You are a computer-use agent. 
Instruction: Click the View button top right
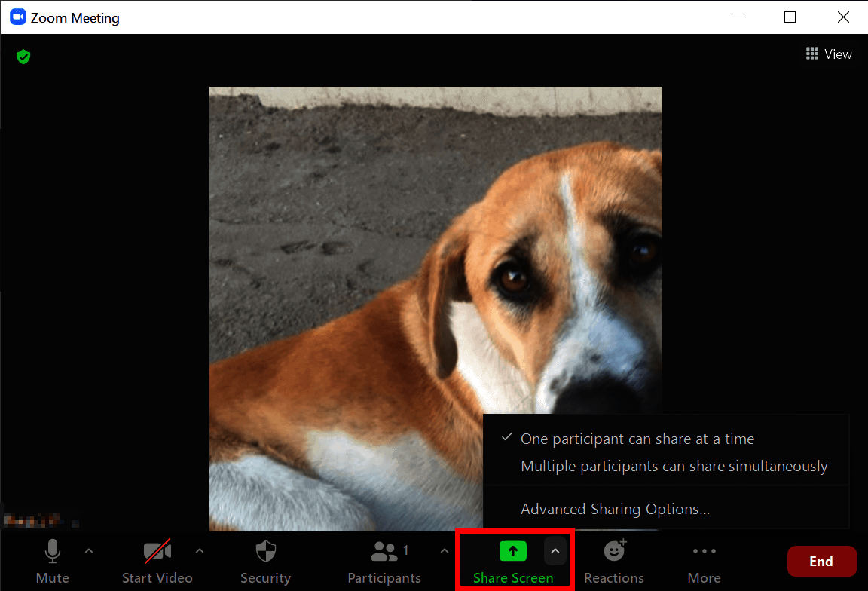[x=829, y=54]
